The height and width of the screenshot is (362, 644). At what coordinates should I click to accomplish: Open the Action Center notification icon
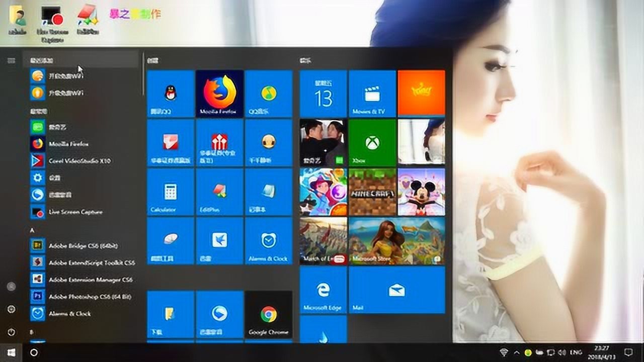click(628, 352)
